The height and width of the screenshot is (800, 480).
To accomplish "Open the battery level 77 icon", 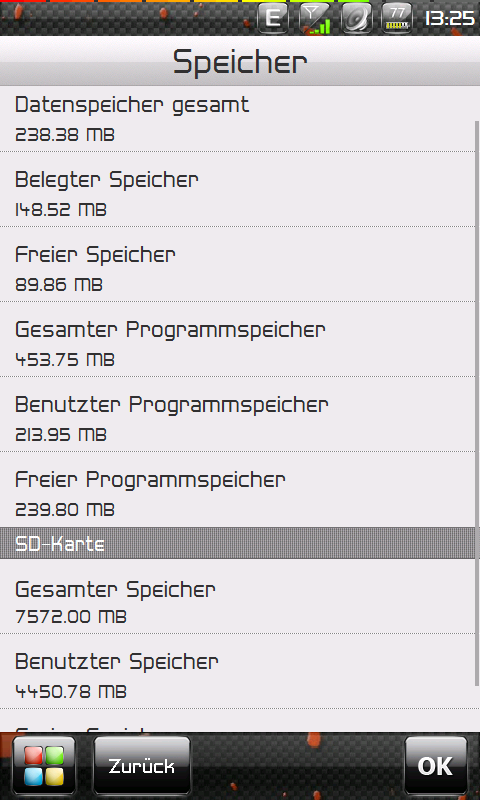I will point(397,18).
